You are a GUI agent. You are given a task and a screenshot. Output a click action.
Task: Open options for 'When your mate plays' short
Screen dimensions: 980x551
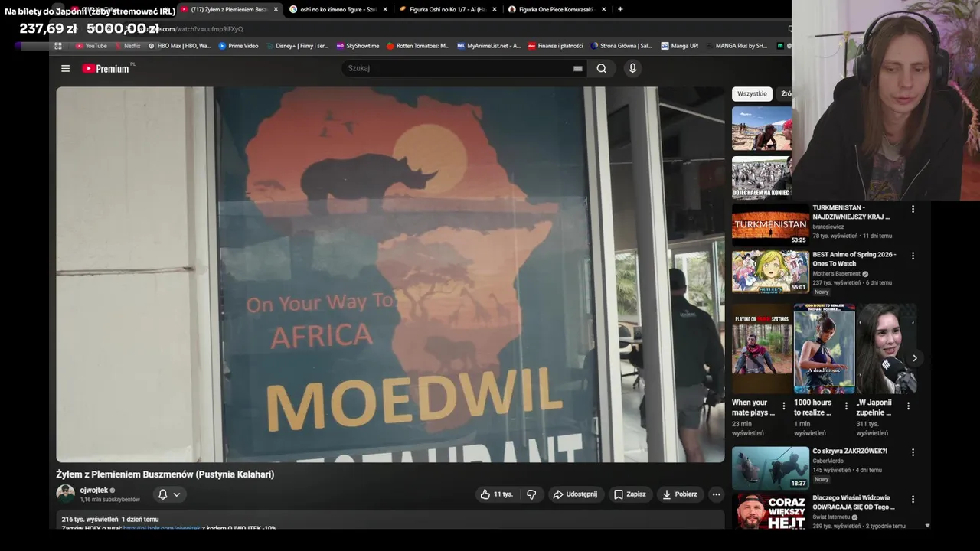(x=783, y=406)
